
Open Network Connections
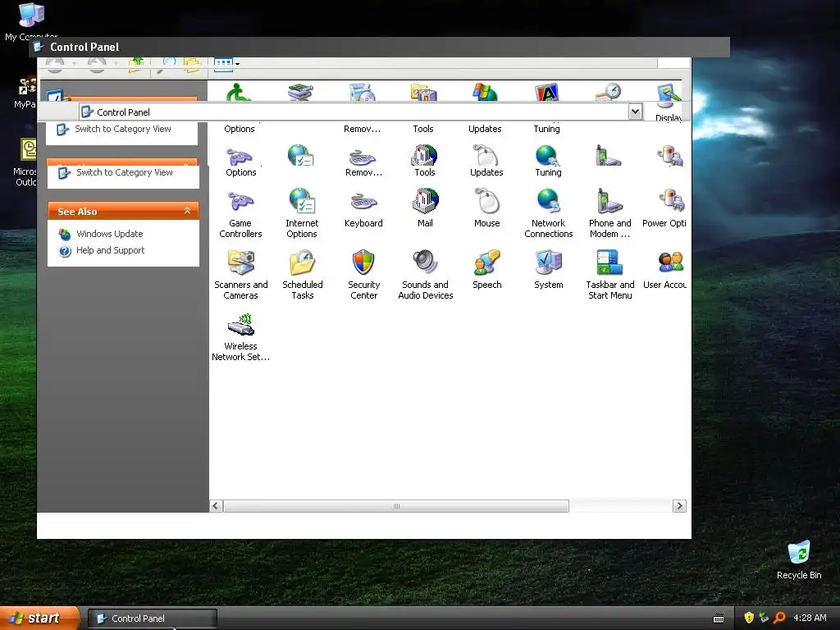549,214
